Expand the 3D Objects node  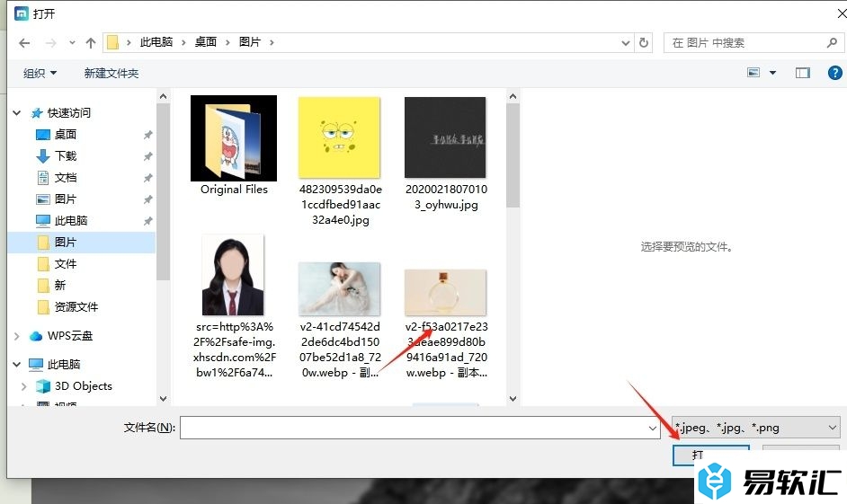tap(23, 386)
